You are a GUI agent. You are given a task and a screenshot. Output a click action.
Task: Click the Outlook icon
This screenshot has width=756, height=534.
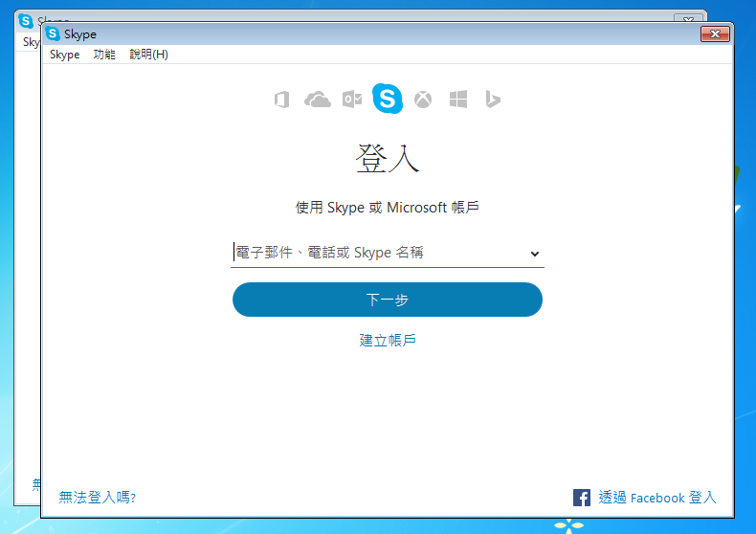(x=352, y=100)
